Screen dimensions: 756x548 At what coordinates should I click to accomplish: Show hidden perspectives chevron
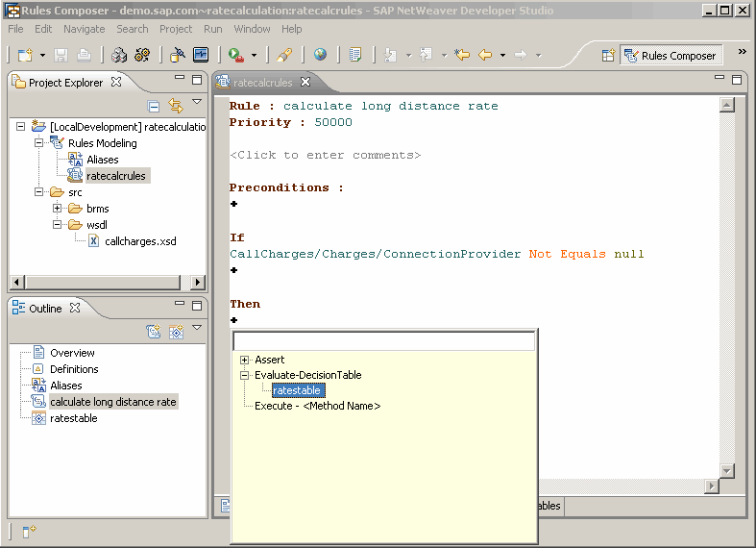coord(743,51)
